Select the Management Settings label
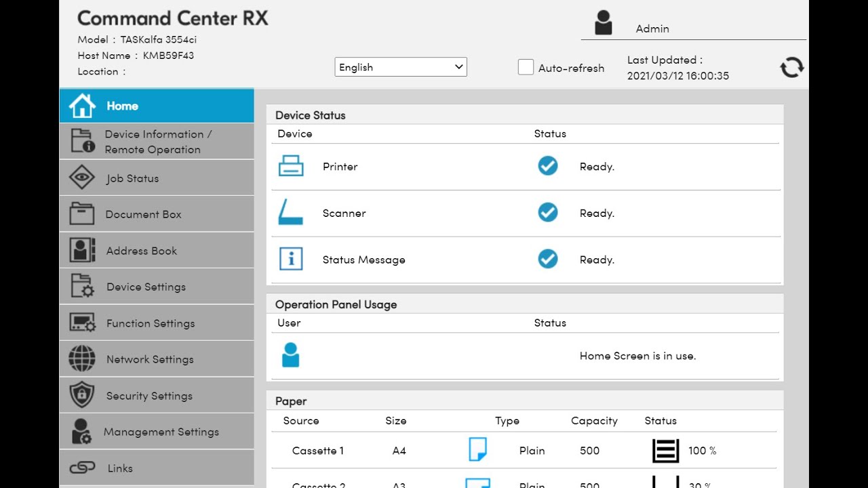 pos(161,432)
